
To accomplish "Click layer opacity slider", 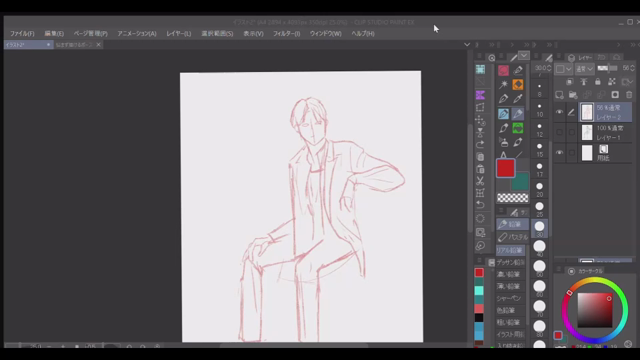I will point(608,69).
